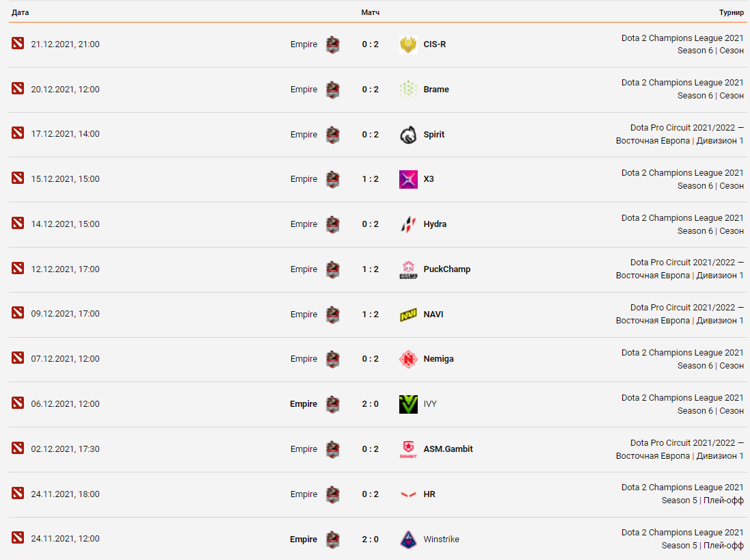Open the 1 : 2 score against NAVI

(x=370, y=315)
